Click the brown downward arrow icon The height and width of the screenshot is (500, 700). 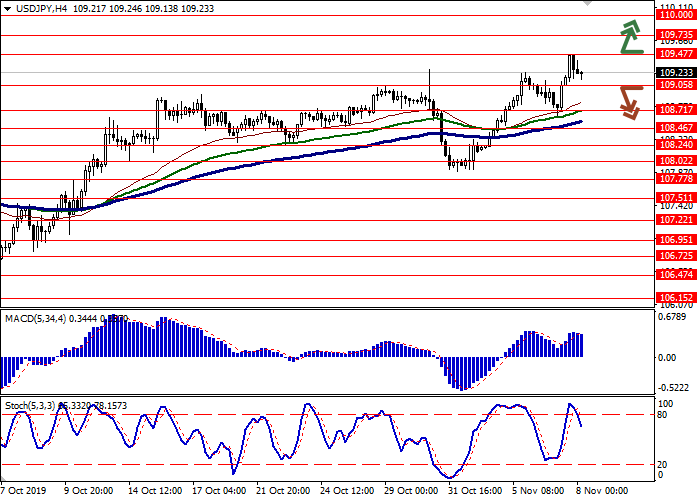tap(629, 101)
